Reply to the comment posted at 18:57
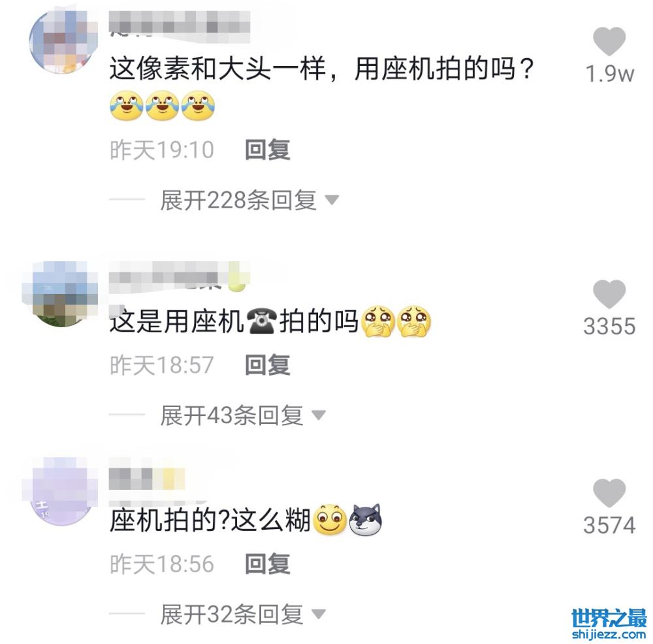This screenshot has width=653, height=644. tap(267, 365)
